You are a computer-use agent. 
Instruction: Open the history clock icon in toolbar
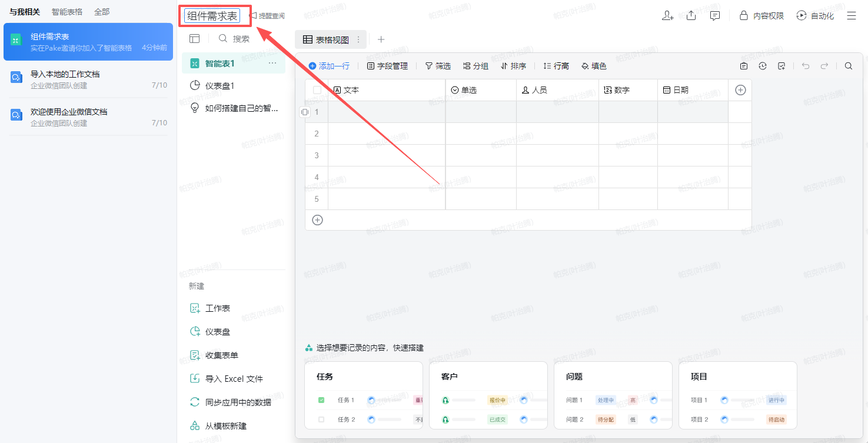pos(763,66)
